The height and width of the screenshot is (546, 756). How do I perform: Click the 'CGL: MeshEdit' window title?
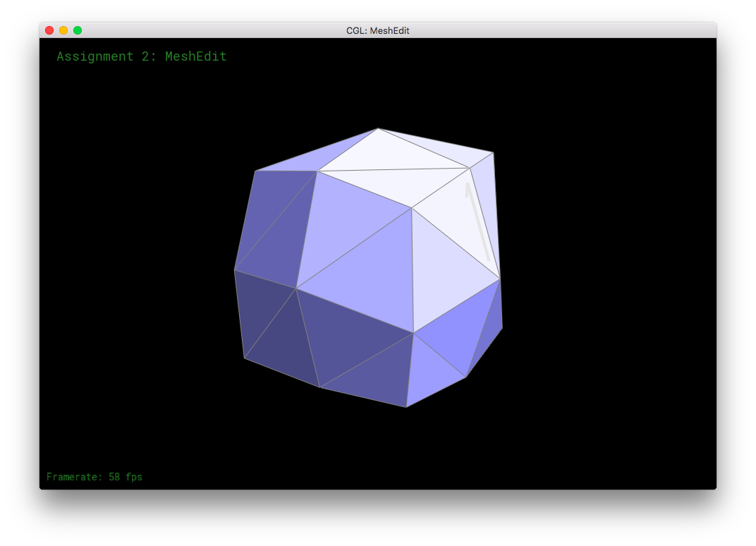tap(377, 30)
